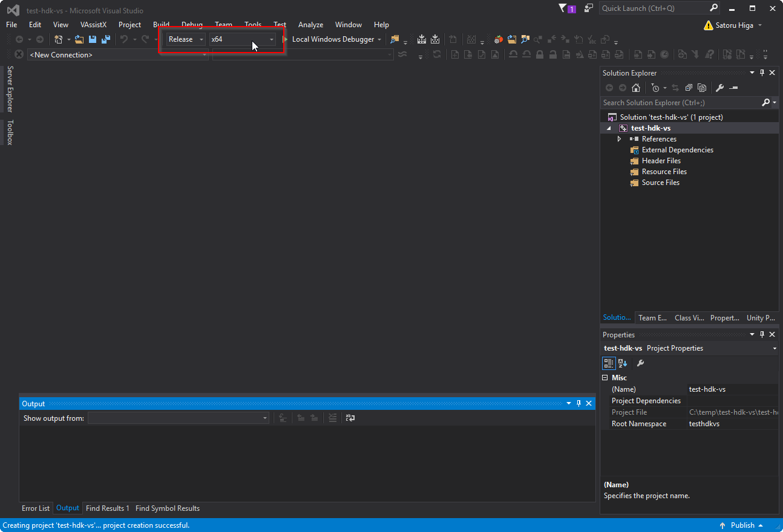Toggle Preview Selected Items in Solution Explorer
783x532 pixels.
(702, 88)
